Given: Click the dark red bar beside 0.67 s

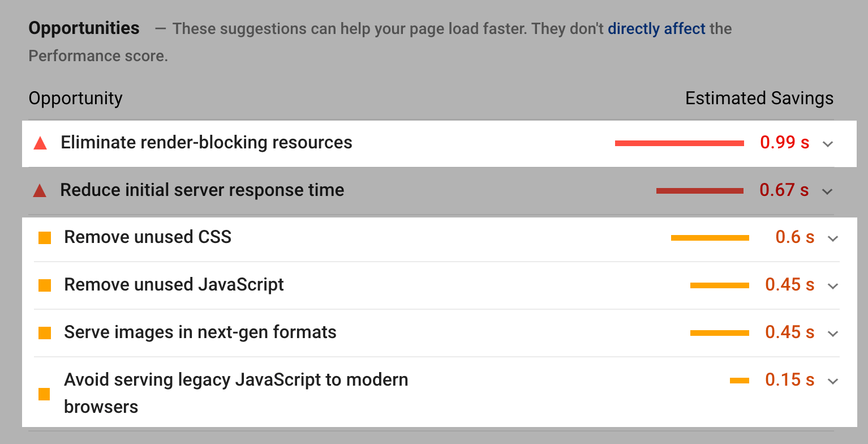Looking at the screenshot, I should click(699, 190).
